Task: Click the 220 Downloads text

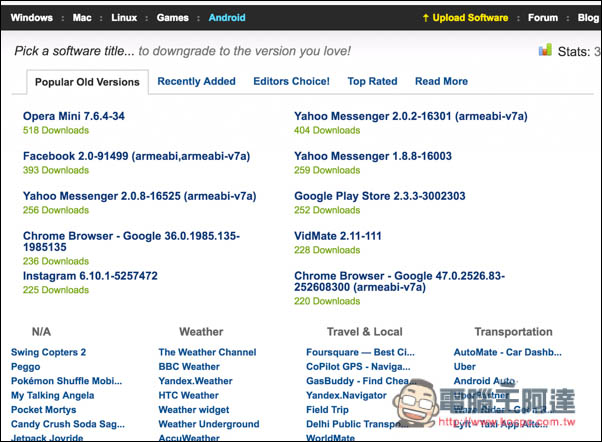Action: pyautogui.click(x=327, y=301)
